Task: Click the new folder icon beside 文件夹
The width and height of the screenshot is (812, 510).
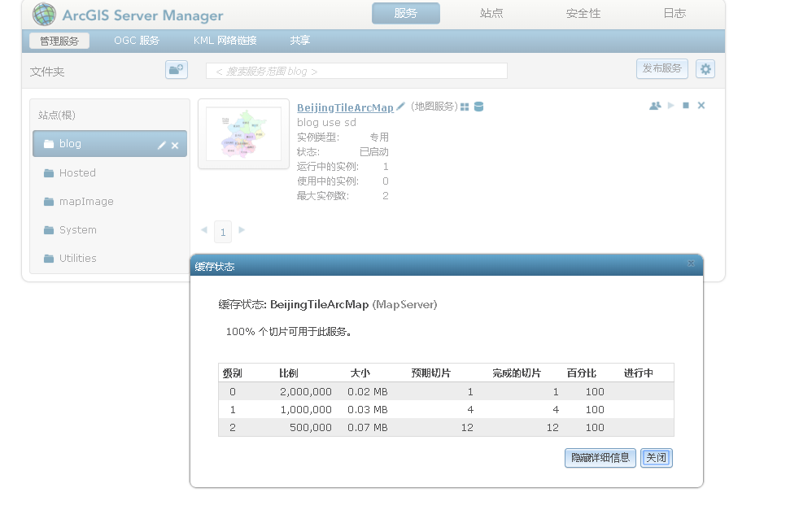Action: point(176,69)
